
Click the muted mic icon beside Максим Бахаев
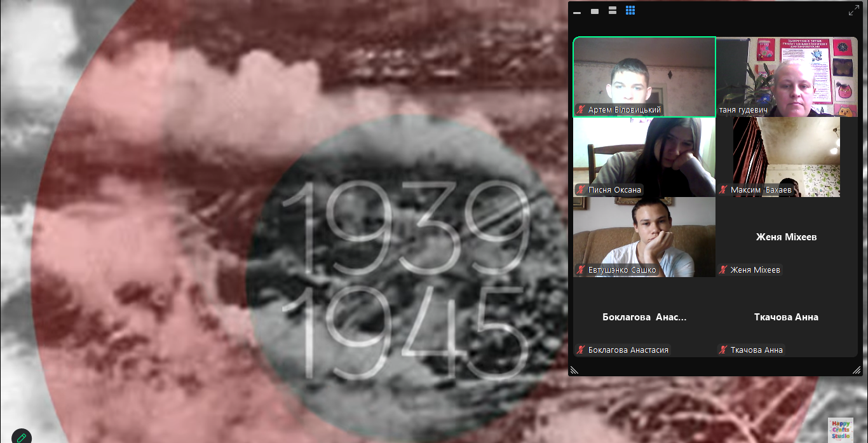click(x=723, y=190)
